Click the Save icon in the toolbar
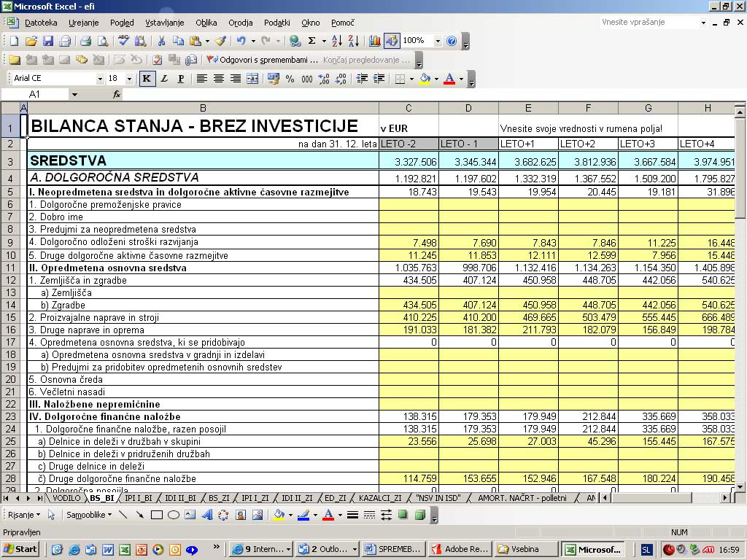This screenshot has height=560, width=747. [48, 42]
